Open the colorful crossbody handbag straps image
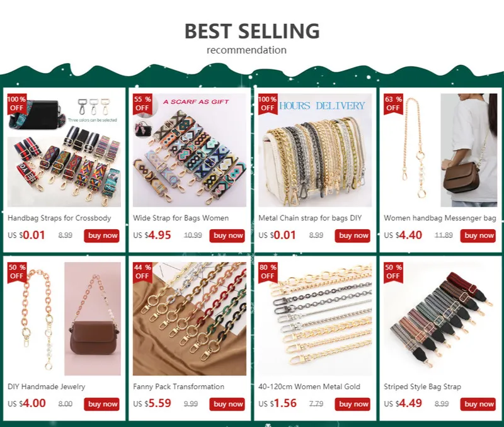Image resolution: width=504 pixels, height=427 pixels. (x=64, y=150)
